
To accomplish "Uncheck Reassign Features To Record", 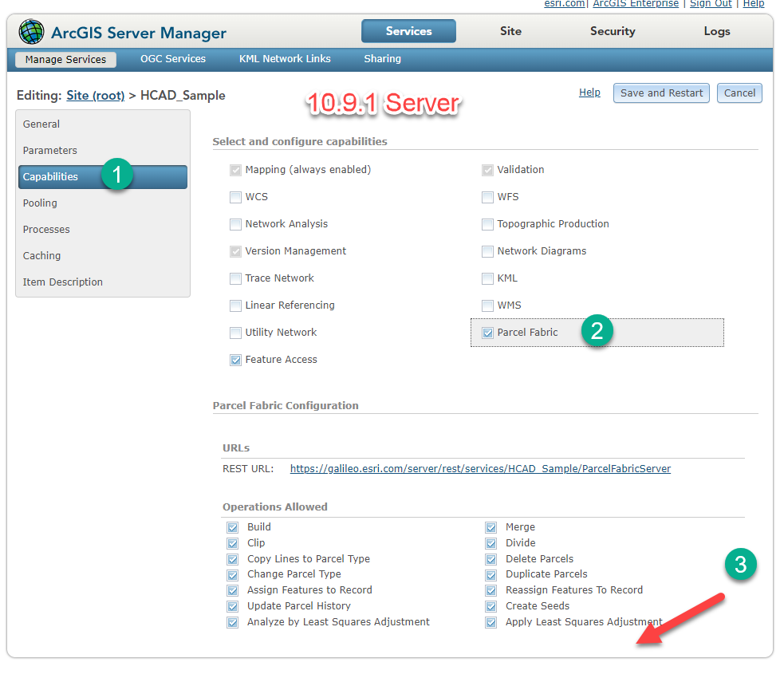I will [491, 591].
